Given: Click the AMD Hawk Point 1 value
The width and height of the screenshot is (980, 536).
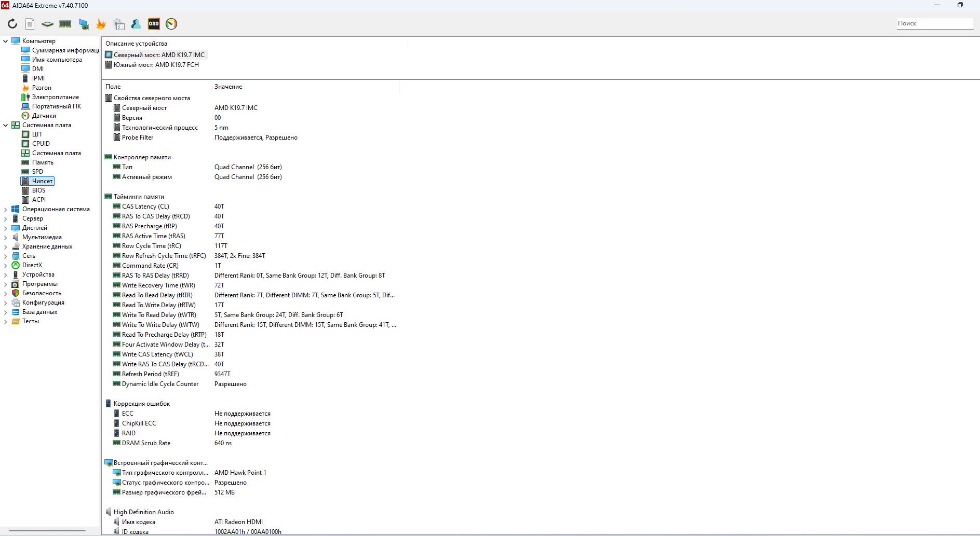Looking at the screenshot, I should [240, 473].
